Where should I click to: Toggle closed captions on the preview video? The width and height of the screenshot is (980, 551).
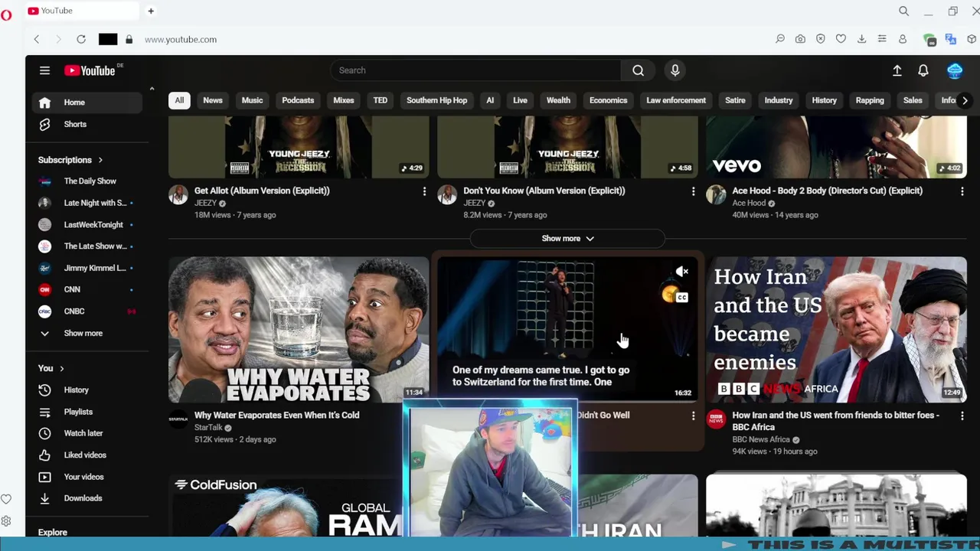pyautogui.click(x=681, y=297)
